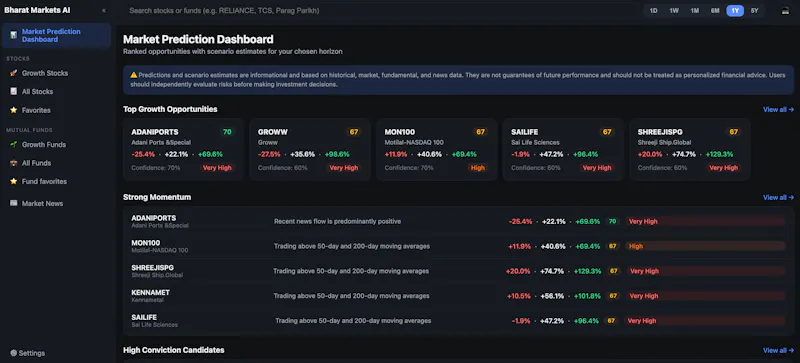
Task: Click the gear icon beside Settings
Action: click(13, 353)
